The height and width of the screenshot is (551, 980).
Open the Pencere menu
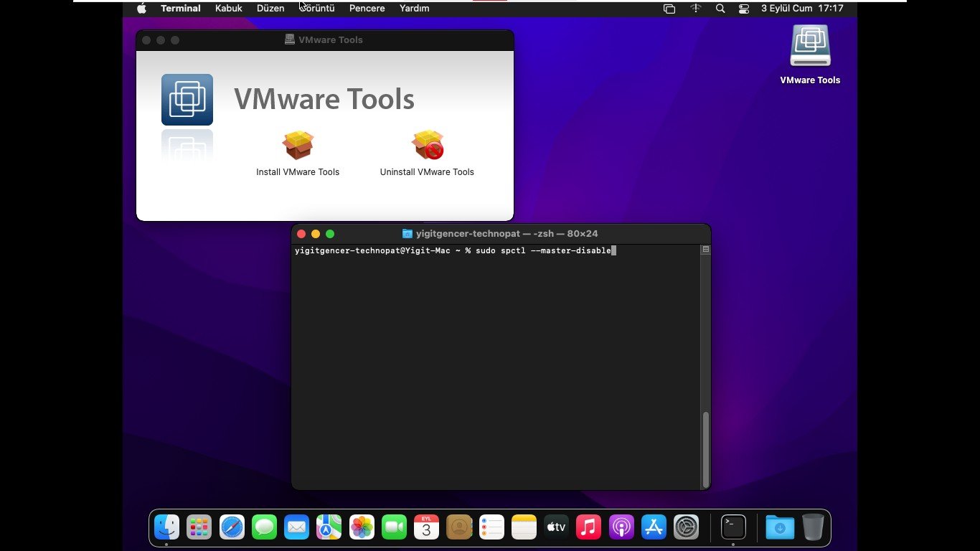[367, 9]
